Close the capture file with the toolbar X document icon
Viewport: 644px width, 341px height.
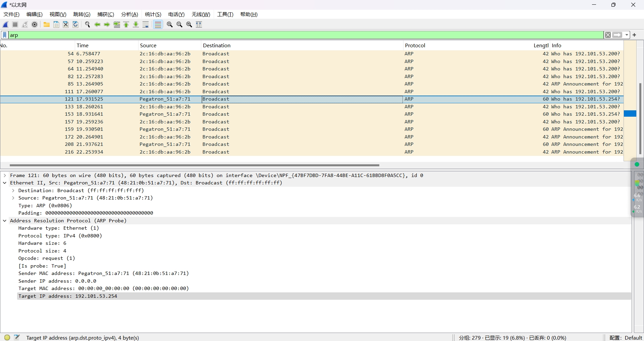coord(66,24)
